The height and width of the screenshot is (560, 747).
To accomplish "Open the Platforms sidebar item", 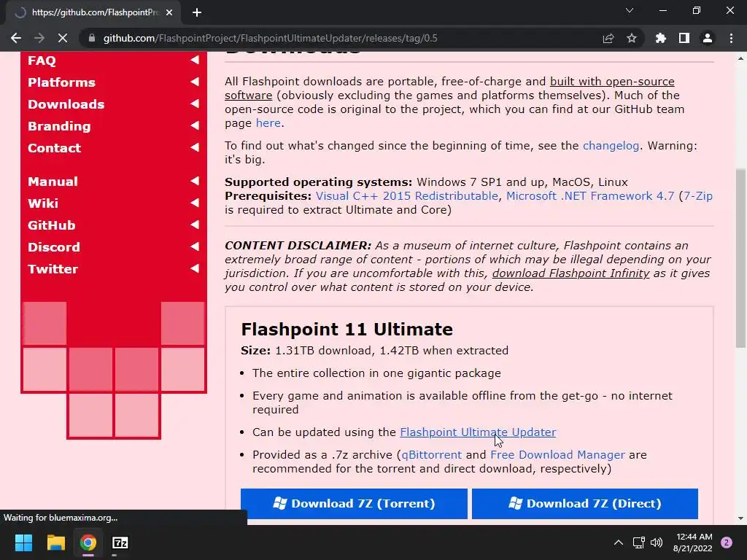I will [61, 82].
